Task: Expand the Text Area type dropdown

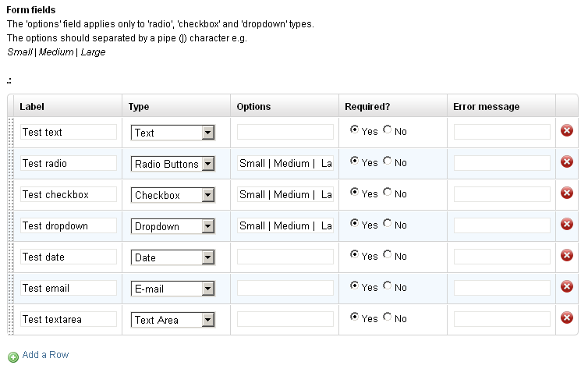Action: [173, 320]
